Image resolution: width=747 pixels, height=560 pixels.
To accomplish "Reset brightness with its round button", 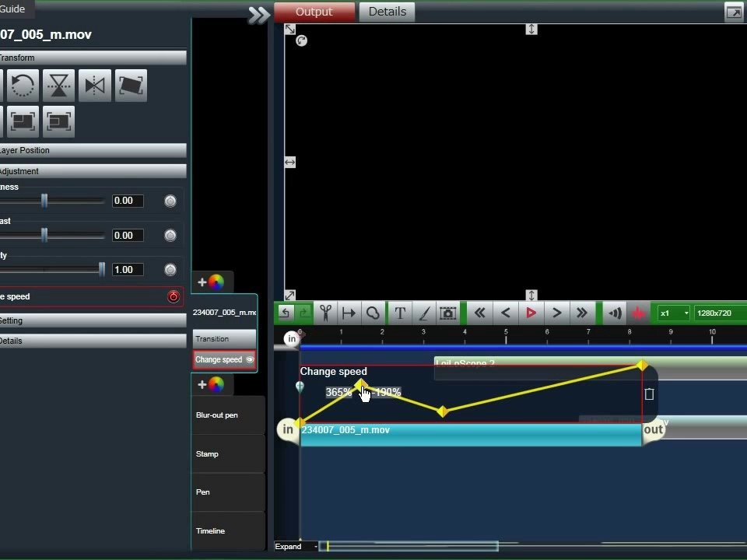I will (x=170, y=201).
